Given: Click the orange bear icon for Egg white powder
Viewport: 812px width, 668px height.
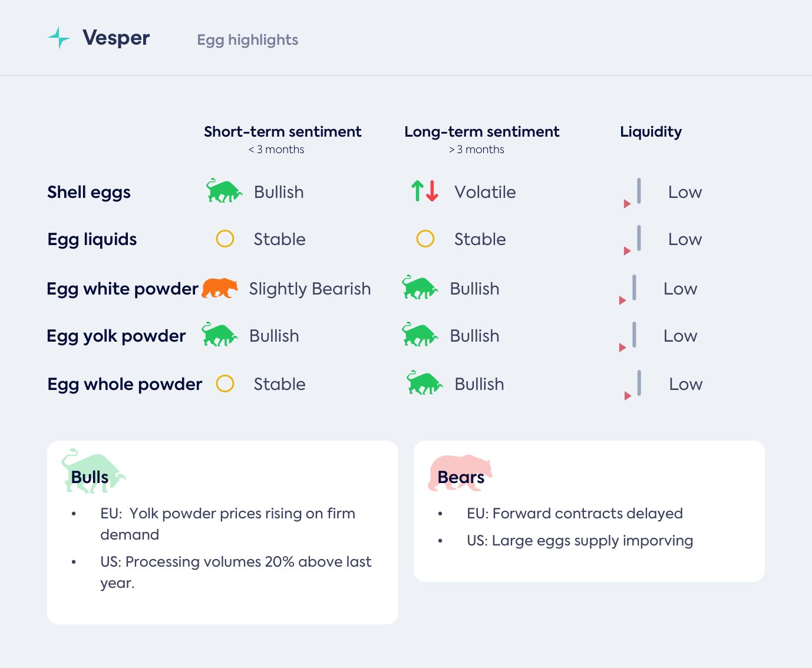Looking at the screenshot, I should click(220, 288).
